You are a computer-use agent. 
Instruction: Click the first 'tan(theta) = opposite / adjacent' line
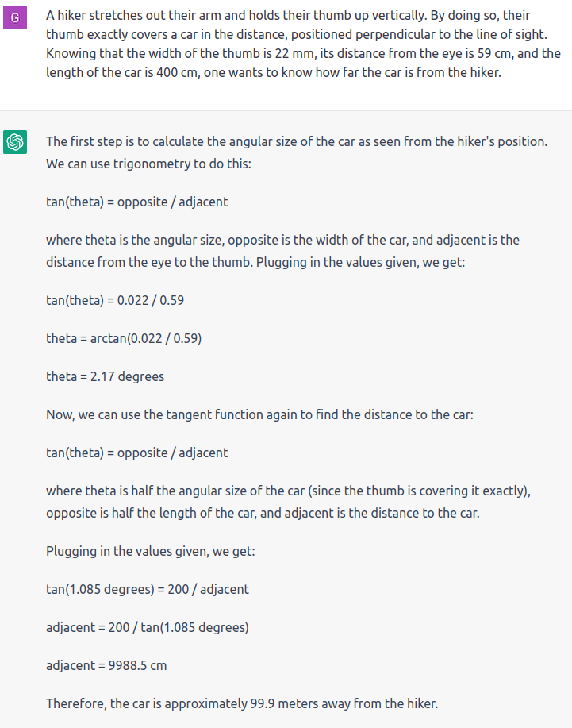(137, 202)
